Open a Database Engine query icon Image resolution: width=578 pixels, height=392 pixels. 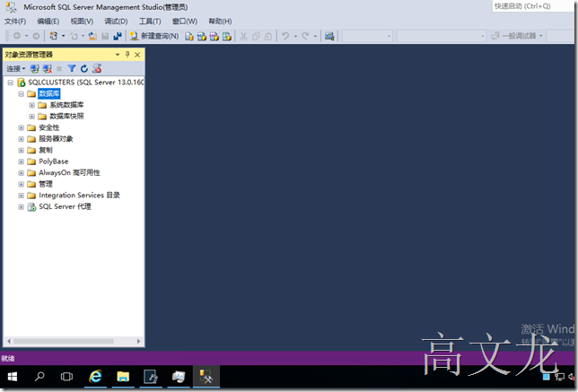[189, 36]
